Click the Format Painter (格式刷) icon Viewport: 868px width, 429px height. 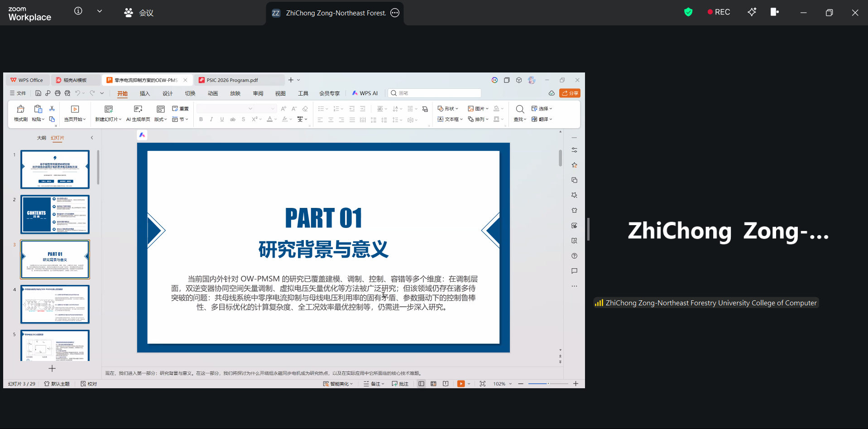[20, 109]
